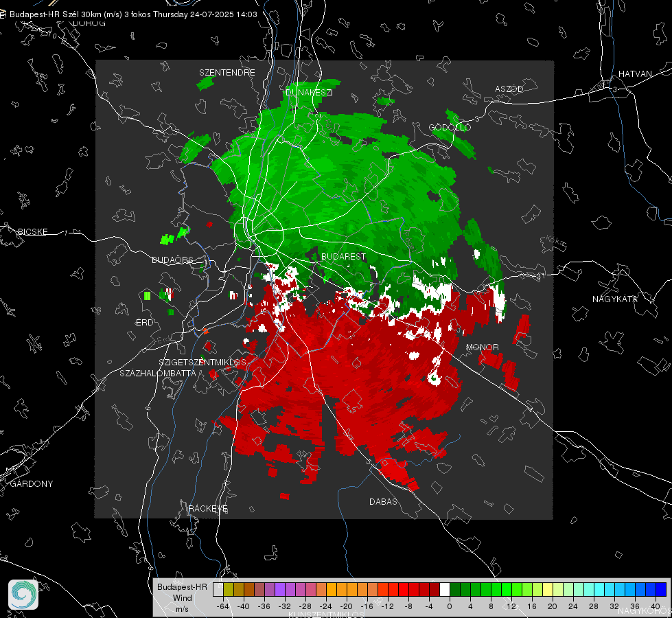Click the BUDAPEST city label
This screenshot has height=618, width=672.
(343, 256)
